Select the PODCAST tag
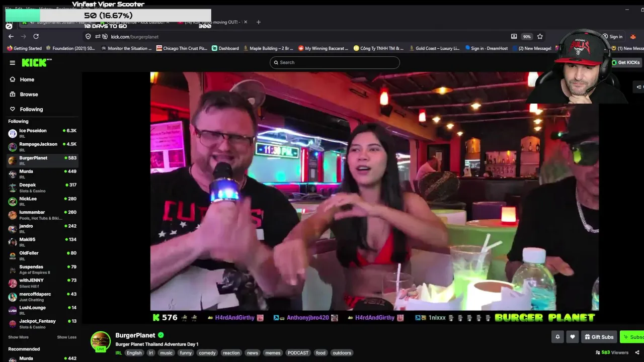The width and height of the screenshot is (644, 362). (298, 353)
